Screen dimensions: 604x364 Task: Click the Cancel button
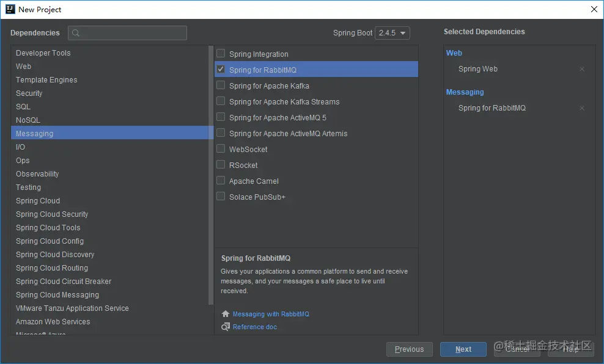517,349
